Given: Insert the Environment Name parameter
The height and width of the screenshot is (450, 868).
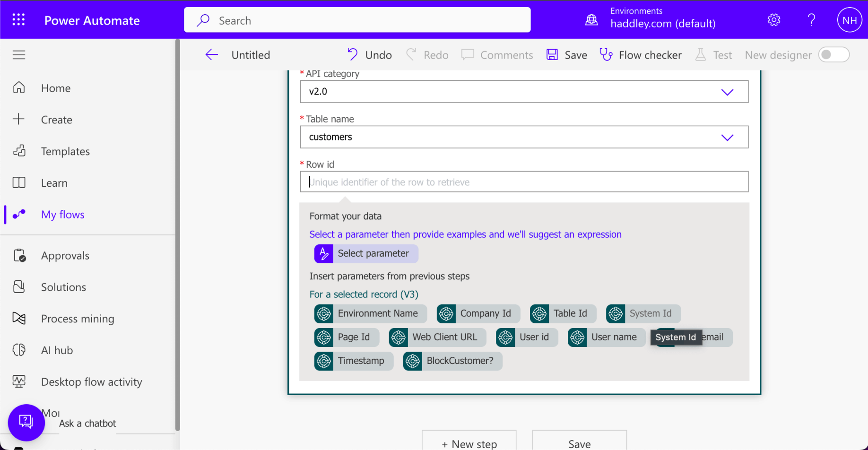Looking at the screenshot, I should click(370, 313).
